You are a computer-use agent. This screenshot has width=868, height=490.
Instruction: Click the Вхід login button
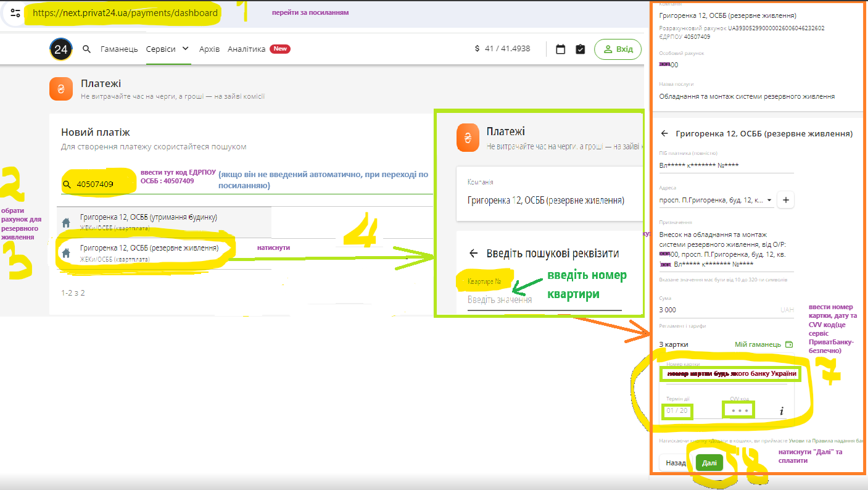tap(618, 49)
